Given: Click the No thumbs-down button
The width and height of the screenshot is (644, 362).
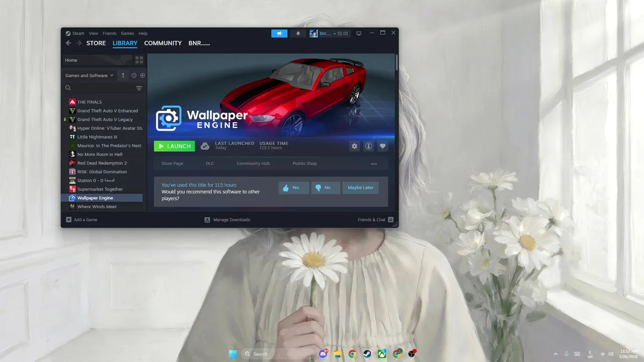Looking at the screenshot, I should tap(326, 188).
